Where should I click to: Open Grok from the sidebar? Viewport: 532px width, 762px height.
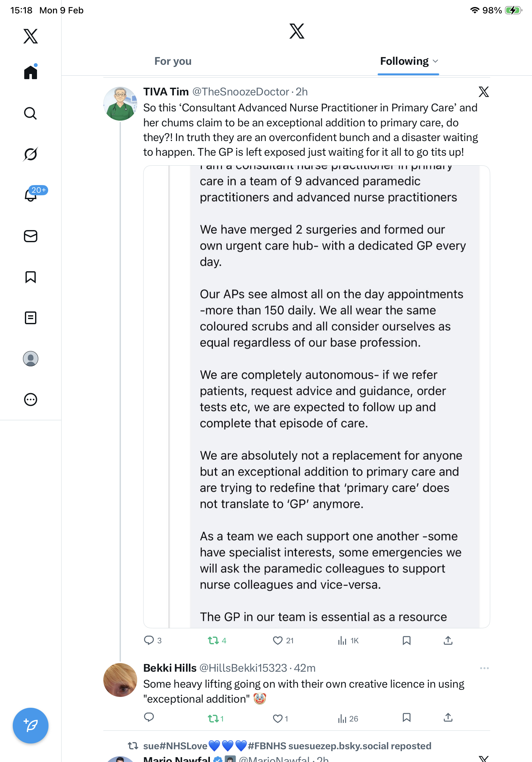(x=30, y=154)
